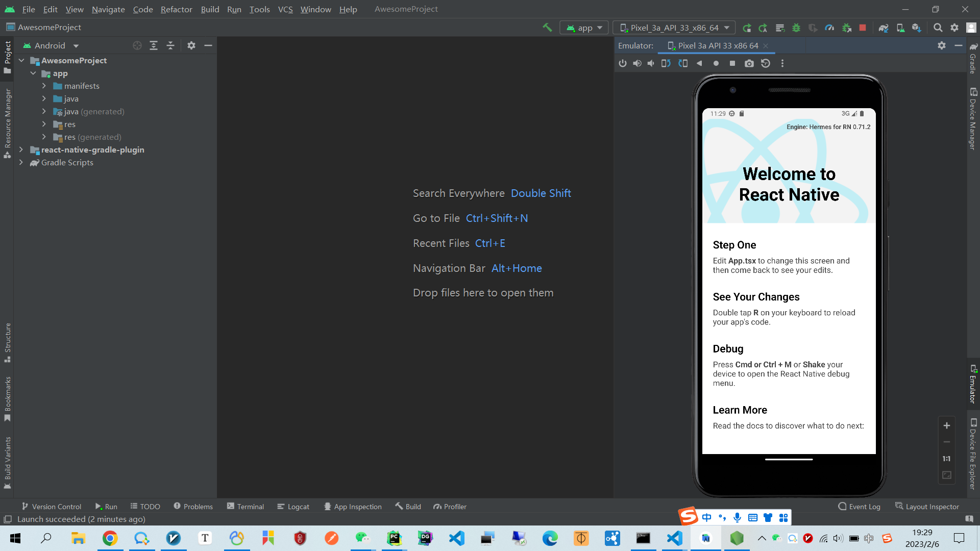Take a screenshot of the emulator

(749, 63)
